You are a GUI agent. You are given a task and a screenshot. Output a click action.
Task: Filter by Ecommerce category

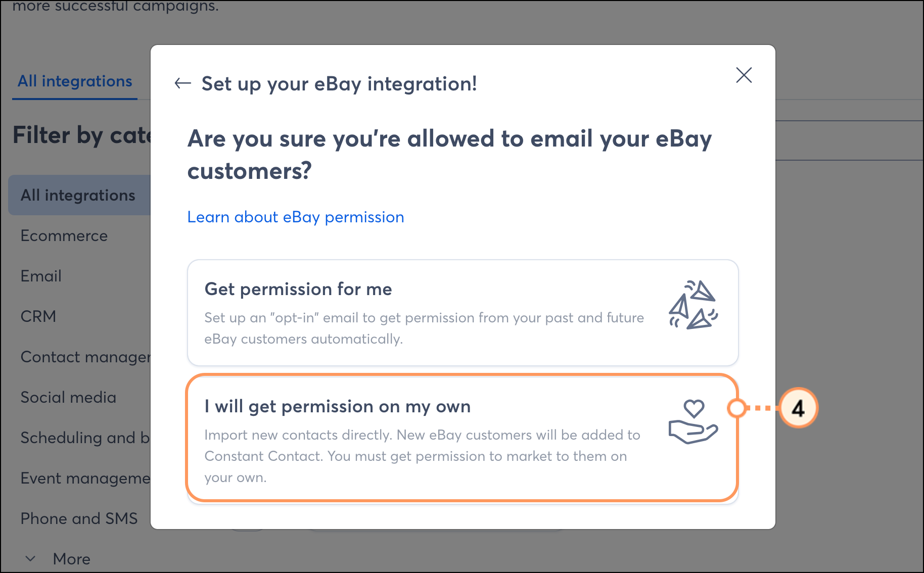pyautogui.click(x=64, y=235)
